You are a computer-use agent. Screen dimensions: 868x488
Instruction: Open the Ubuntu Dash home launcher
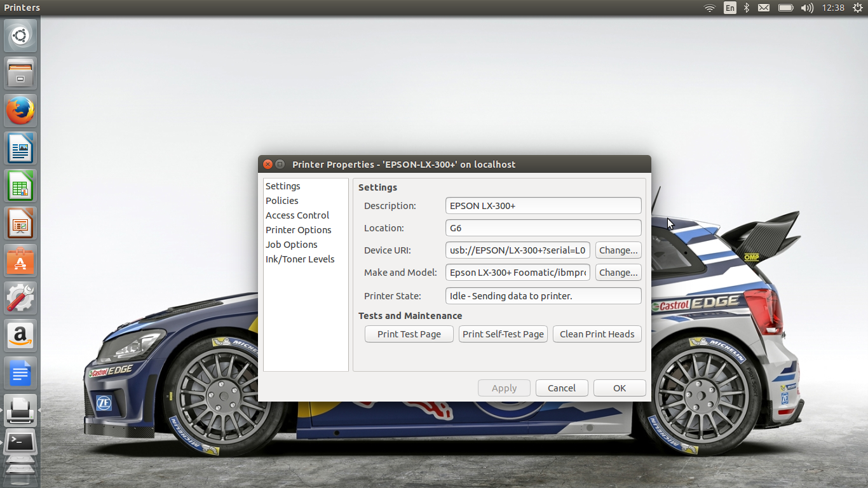click(20, 36)
